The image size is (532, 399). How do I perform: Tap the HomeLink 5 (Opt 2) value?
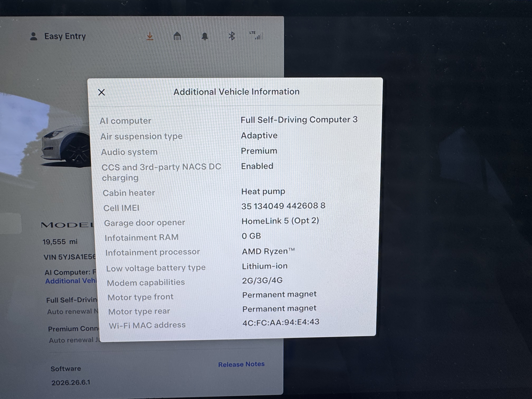(280, 221)
